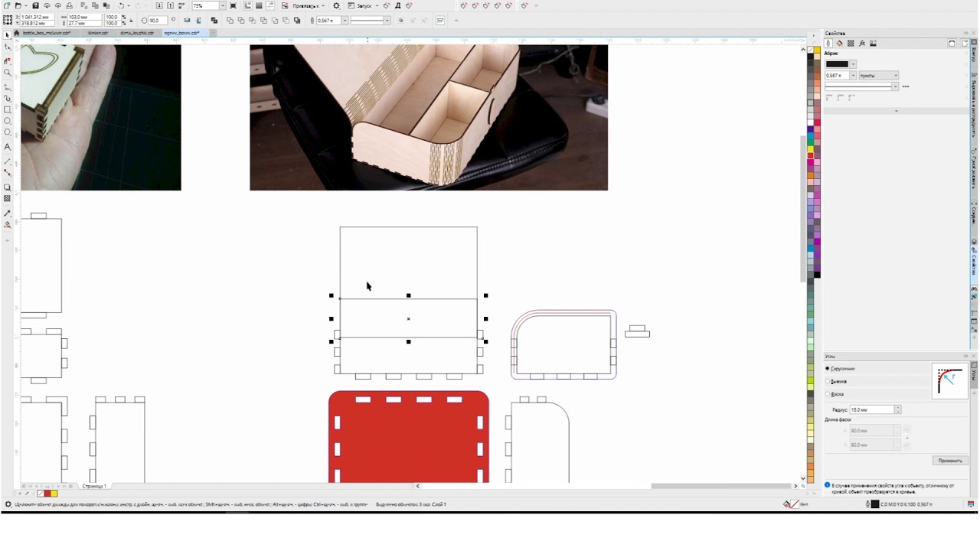Click Mirror horizontally icon in property bar
This screenshot has width=980, height=551.
coord(188,21)
